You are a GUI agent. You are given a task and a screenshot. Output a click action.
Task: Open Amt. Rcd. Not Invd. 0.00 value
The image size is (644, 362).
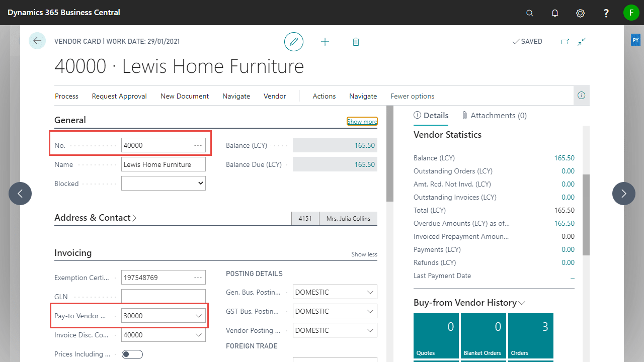(568, 184)
